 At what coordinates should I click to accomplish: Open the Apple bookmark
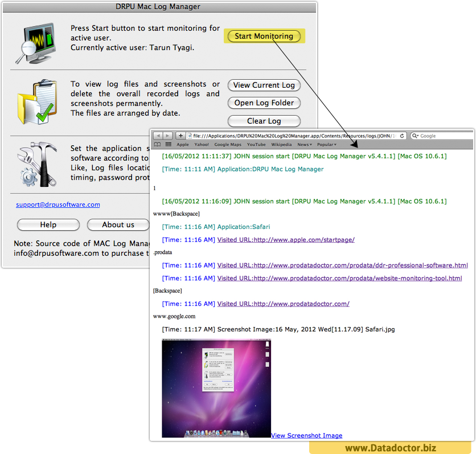183,145
